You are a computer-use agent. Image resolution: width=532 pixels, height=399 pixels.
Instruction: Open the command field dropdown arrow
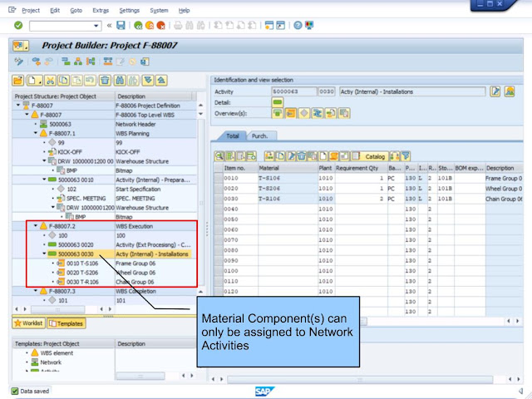tap(96, 26)
